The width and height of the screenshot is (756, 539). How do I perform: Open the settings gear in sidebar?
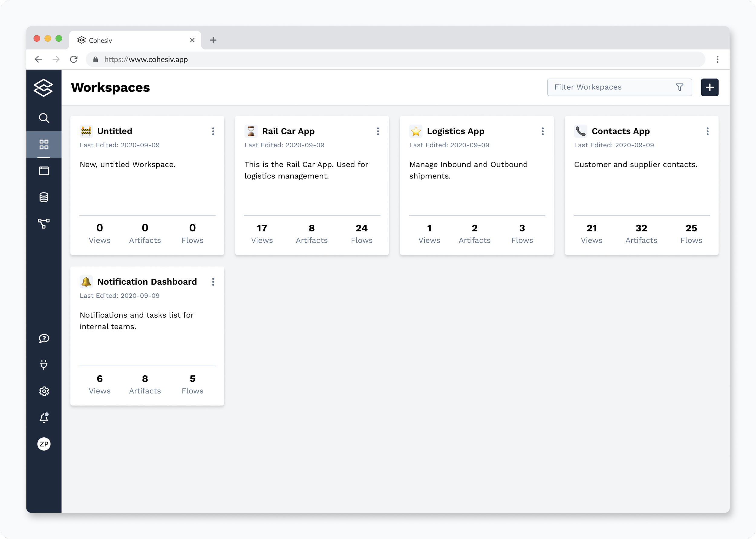tap(44, 391)
